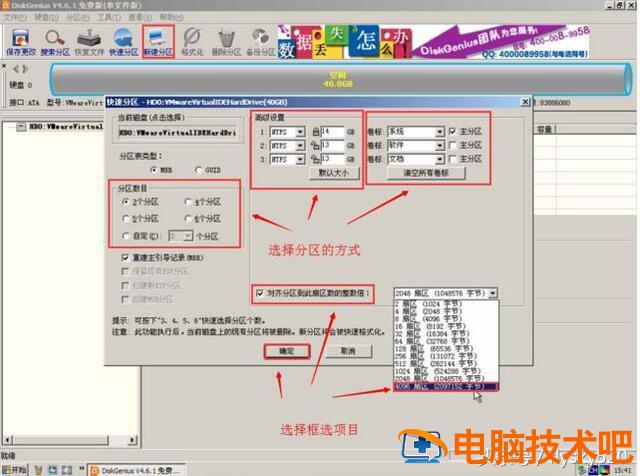Click the partition 3 size input field
Image resolution: width=640 pixels, height=476 pixels.
[333, 159]
